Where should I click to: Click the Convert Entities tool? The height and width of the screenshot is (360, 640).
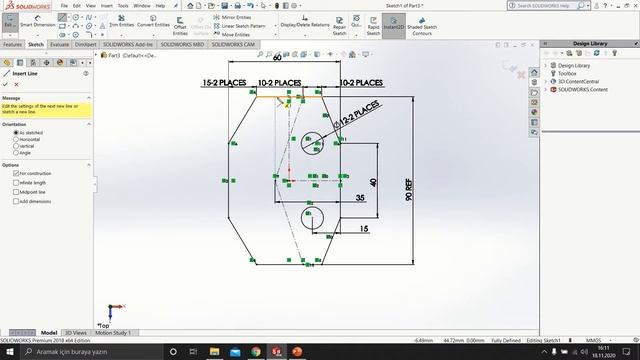tap(153, 21)
